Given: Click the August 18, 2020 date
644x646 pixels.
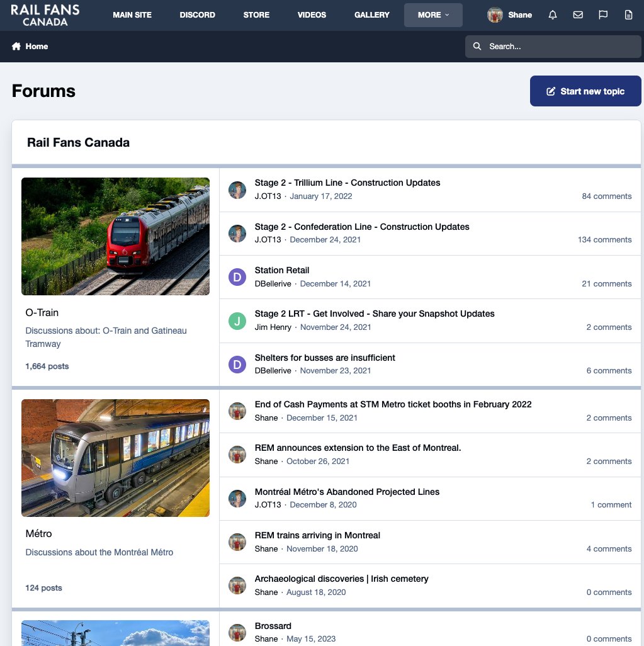Looking at the screenshot, I should (316, 592).
